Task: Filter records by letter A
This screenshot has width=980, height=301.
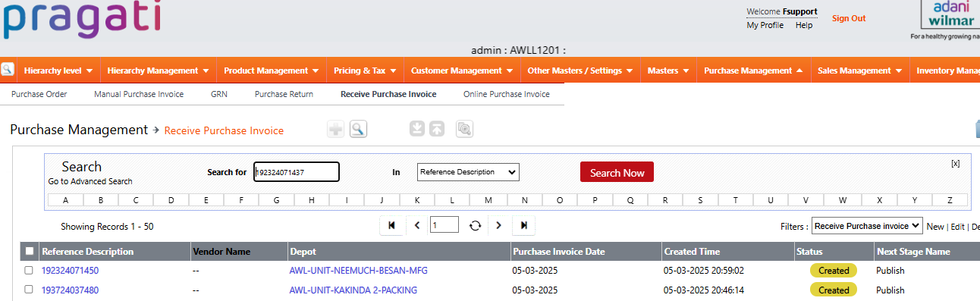Action: click(66, 200)
